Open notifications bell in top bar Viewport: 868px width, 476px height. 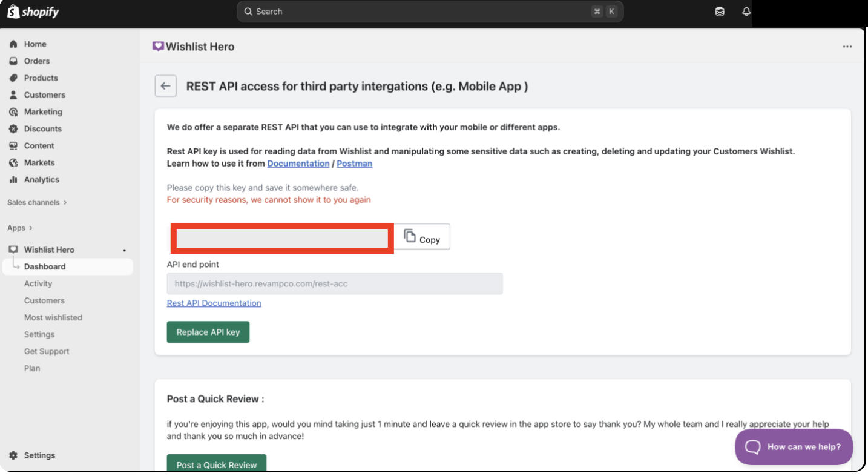746,12
